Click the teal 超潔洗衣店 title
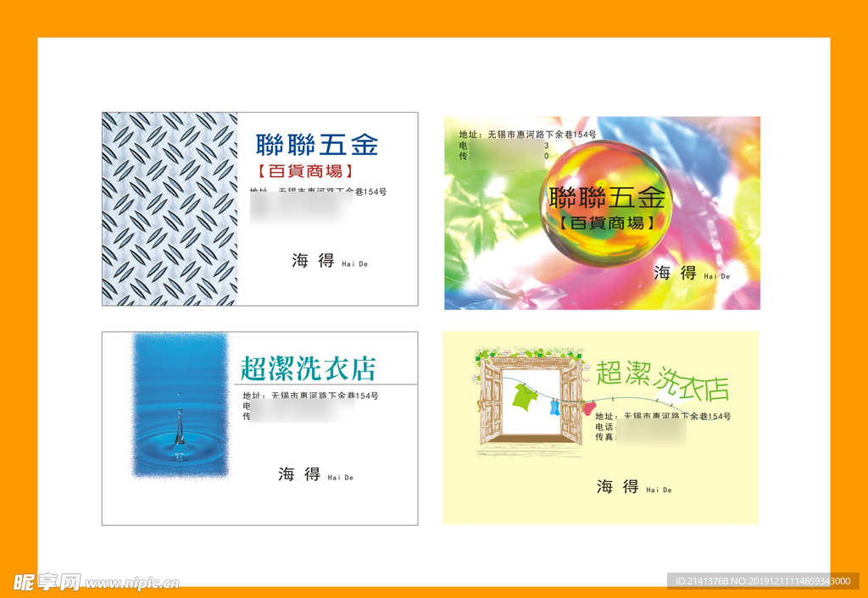The image size is (868, 598). coord(308,368)
